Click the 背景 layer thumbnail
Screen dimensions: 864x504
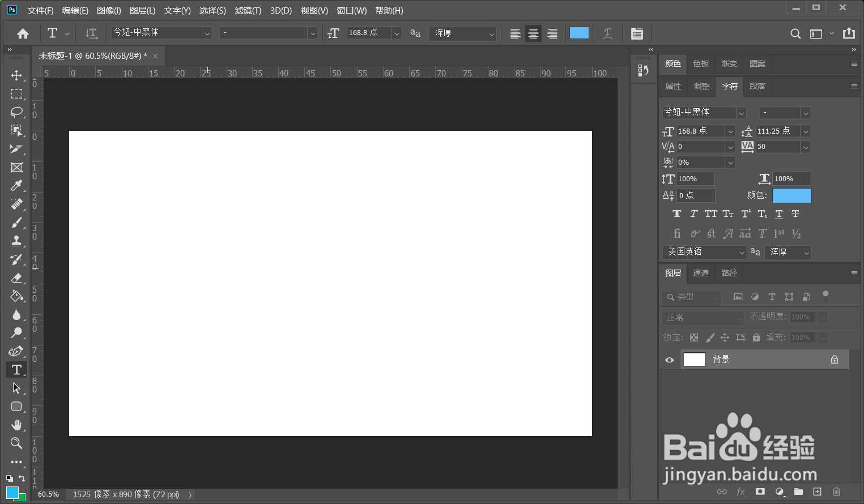point(694,360)
